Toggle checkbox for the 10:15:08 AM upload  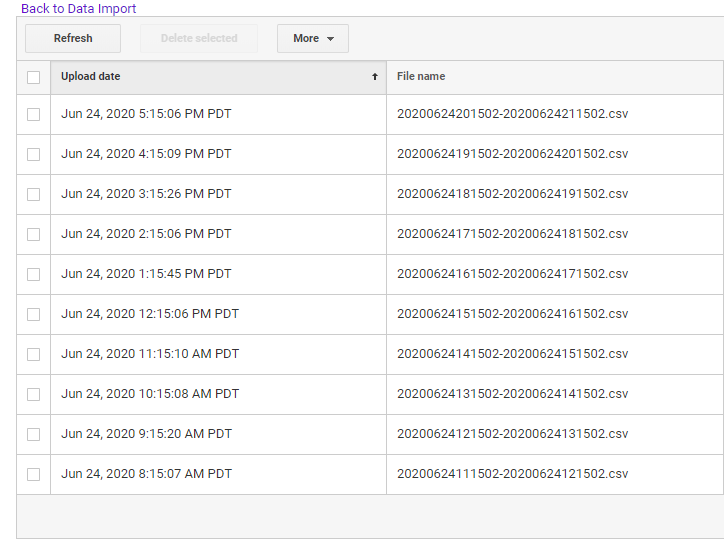point(34,394)
